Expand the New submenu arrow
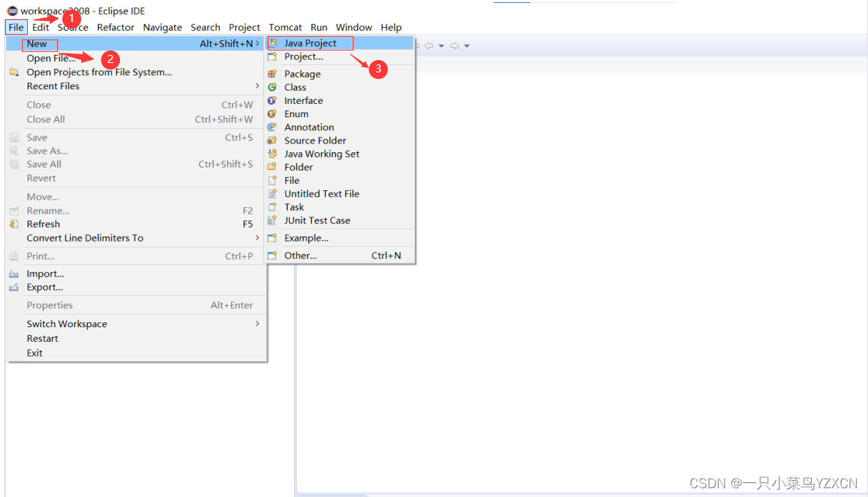The image size is (868, 497). tap(258, 43)
